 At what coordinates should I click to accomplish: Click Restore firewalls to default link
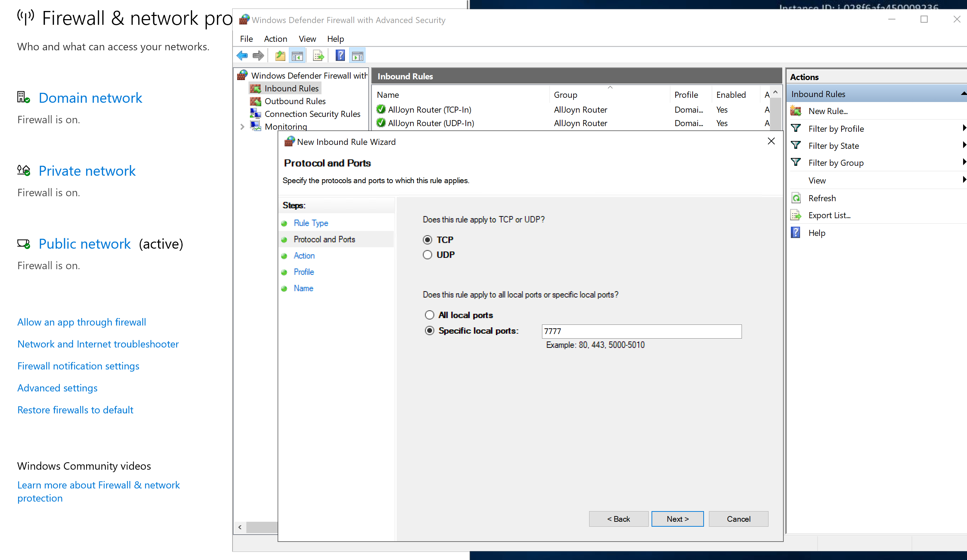(75, 410)
